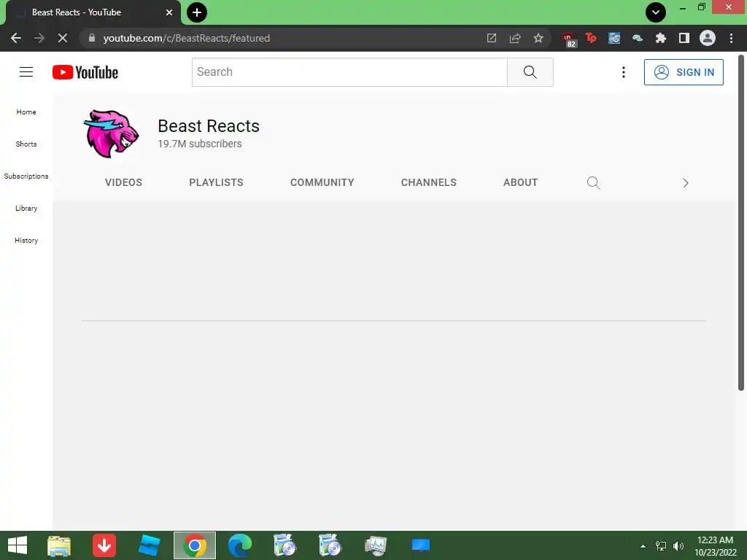Click the address bar URL
This screenshot has height=560, width=747.
(186, 38)
